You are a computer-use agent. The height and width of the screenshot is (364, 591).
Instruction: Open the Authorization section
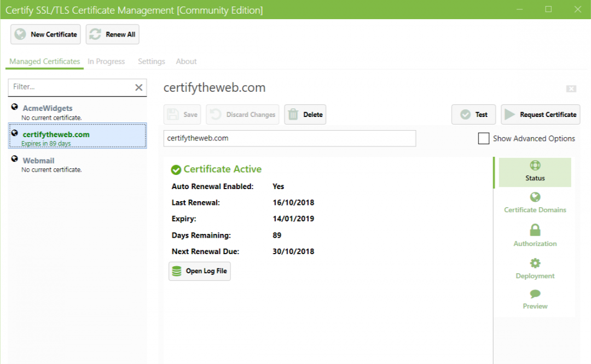pyautogui.click(x=535, y=236)
